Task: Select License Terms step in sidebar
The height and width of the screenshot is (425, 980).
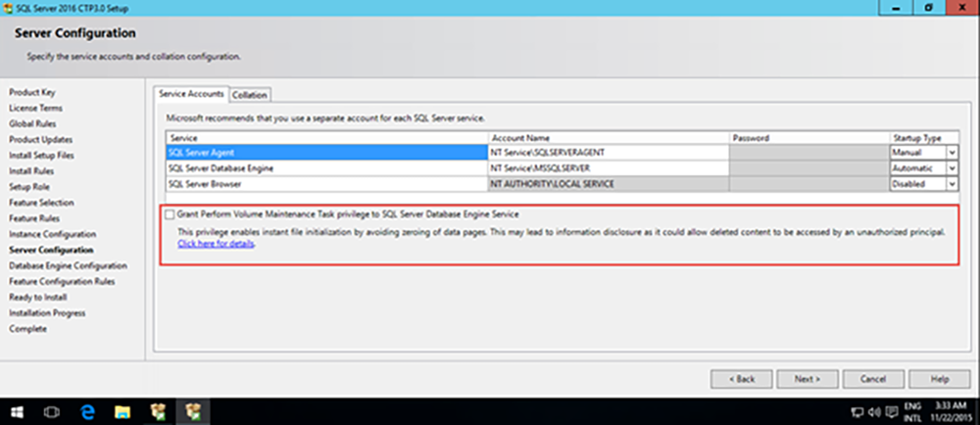Action: point(35,108)
